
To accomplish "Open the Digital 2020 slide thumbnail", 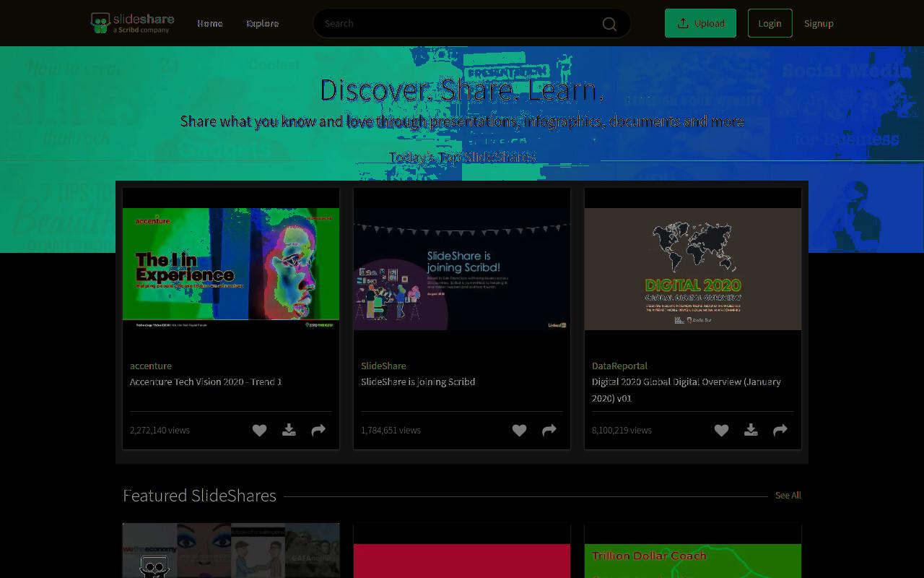I will [x=693, y=269].
